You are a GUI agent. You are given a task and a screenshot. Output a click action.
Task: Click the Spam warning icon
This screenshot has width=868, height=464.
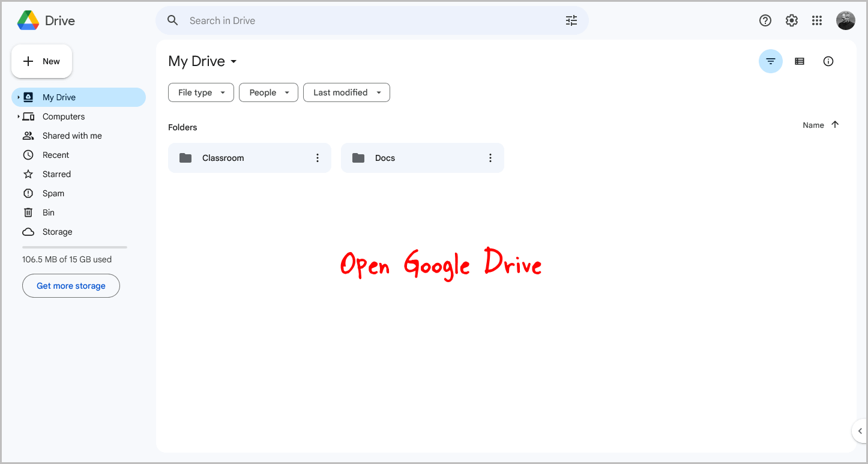click(28, 193)
